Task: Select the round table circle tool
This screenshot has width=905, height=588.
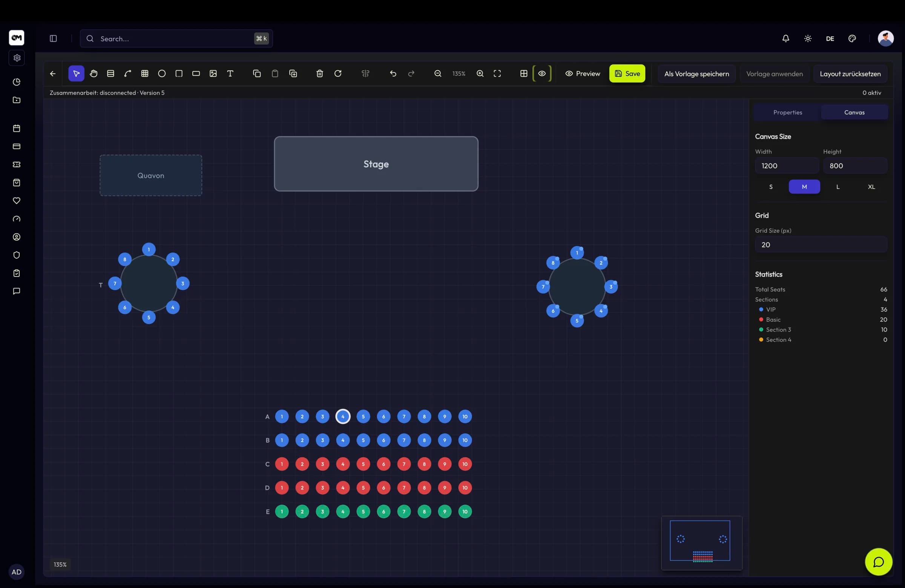Action: pyautogui.click(x=162, y=74)
